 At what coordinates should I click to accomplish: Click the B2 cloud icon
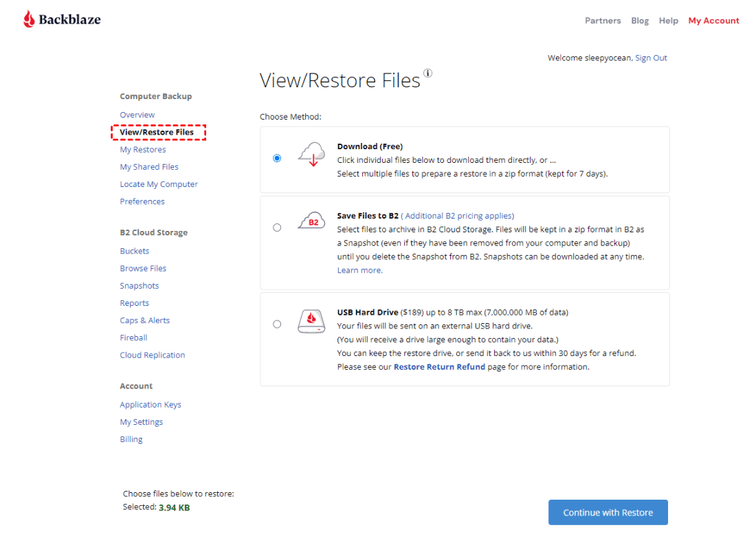(311, 221)
